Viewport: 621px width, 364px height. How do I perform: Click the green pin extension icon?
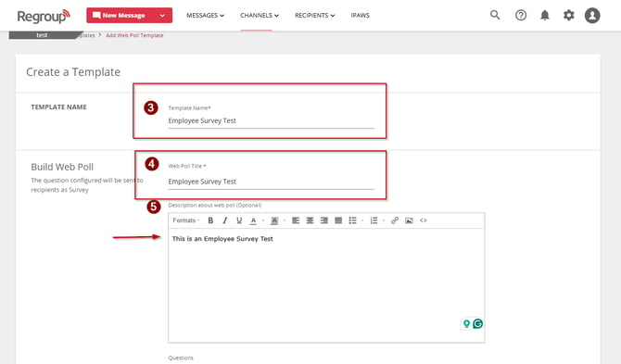(x=466, y=323)
